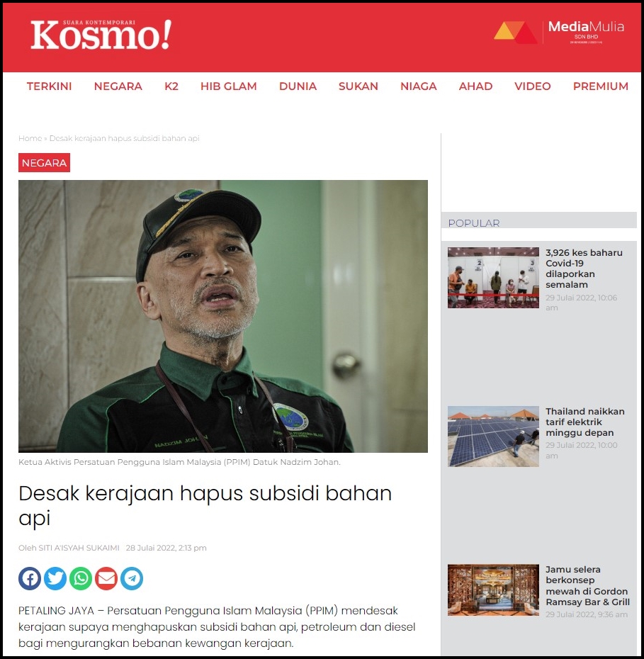Send article by email icon
Image resolution: width=644 pixels, height=659 pixels.
(106, 578)
